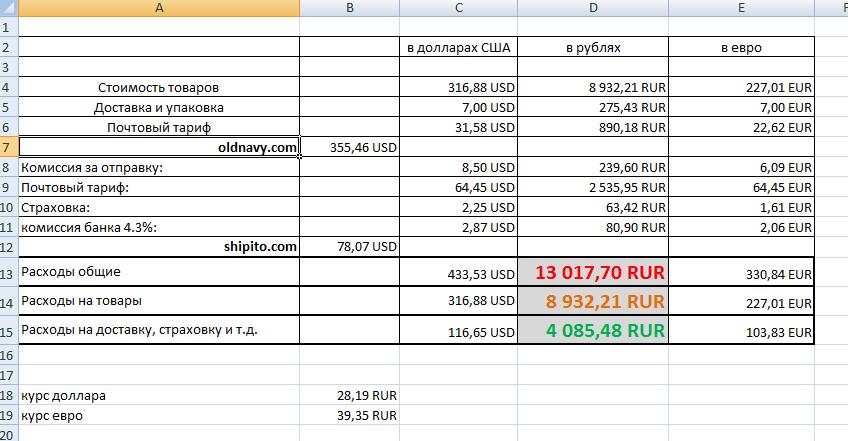Click row 7 header

[9, 148]
